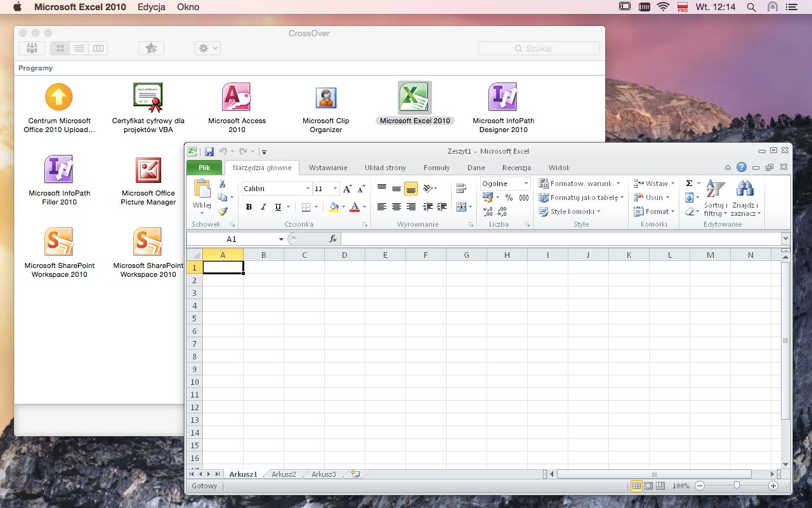Viewport: 812px width, 508px height.
Task: Open the Usuń cells dropdown
Action: click(x=652, y=197)
